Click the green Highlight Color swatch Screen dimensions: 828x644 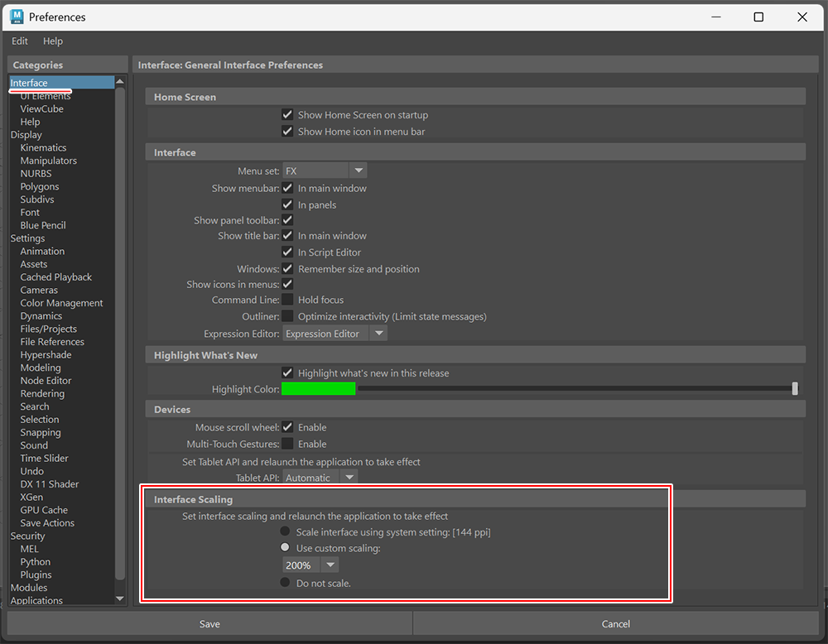[x=319, y=388]
